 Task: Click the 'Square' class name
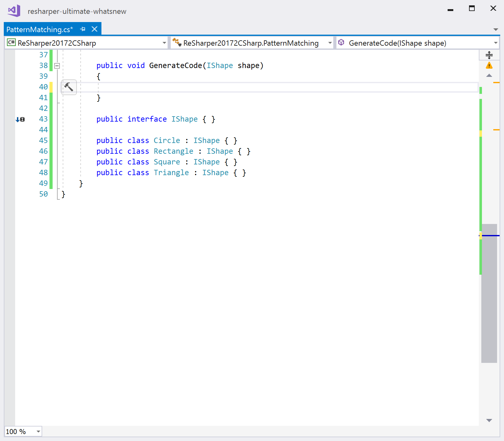pos(167,162)
